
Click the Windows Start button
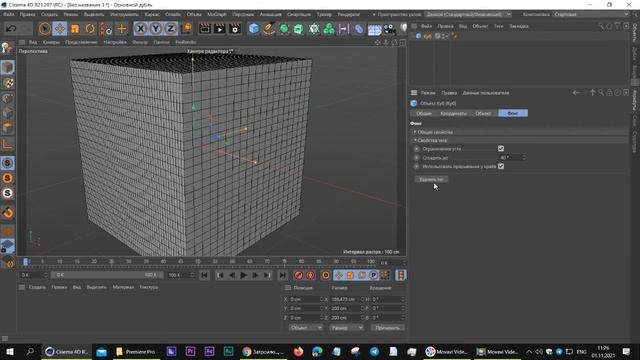[9, 352]
